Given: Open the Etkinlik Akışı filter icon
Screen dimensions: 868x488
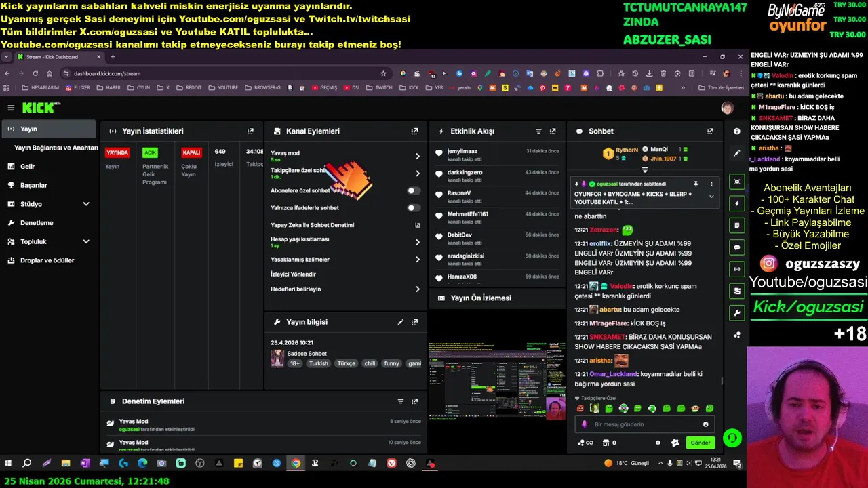Looking at the screenshot, I should (x=538, y=131).
